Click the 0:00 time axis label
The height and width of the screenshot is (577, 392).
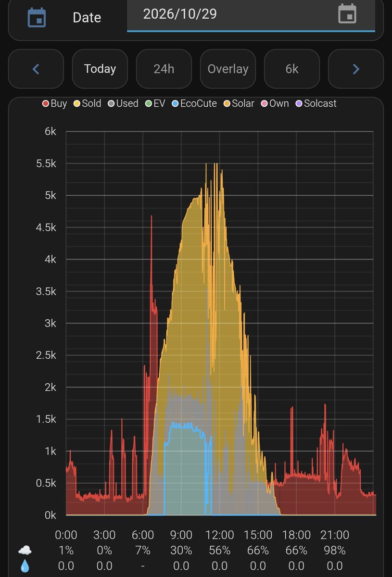pyautogui.click(x=66, y=535)
